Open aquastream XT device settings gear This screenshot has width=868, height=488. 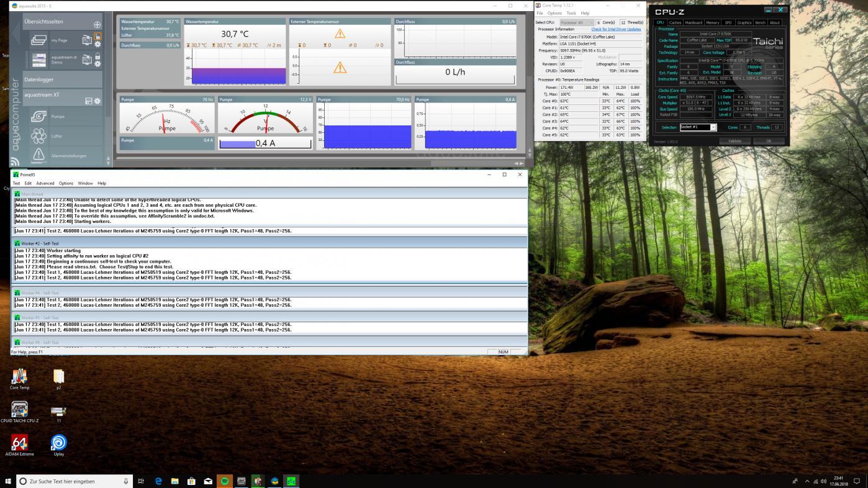[x=97, y=101]
